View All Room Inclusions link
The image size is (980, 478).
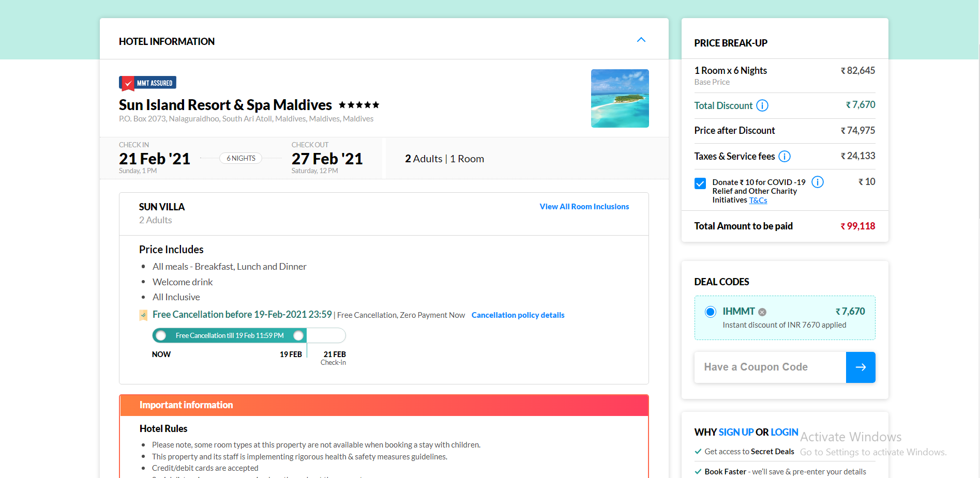(584, 207)
